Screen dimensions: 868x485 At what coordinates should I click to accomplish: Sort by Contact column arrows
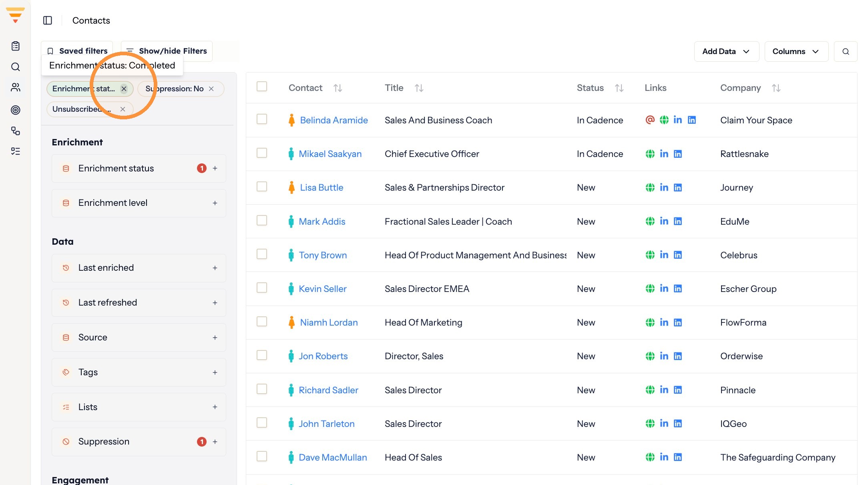(338, 88)
